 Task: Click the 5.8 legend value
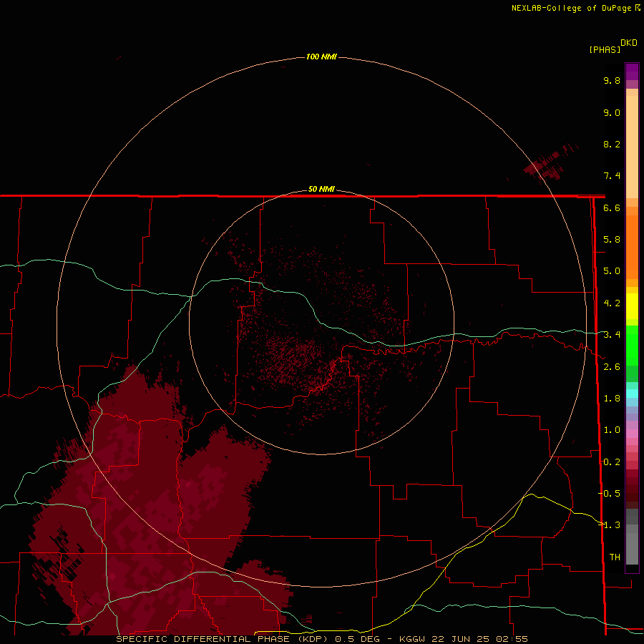(x=612, y=240)
